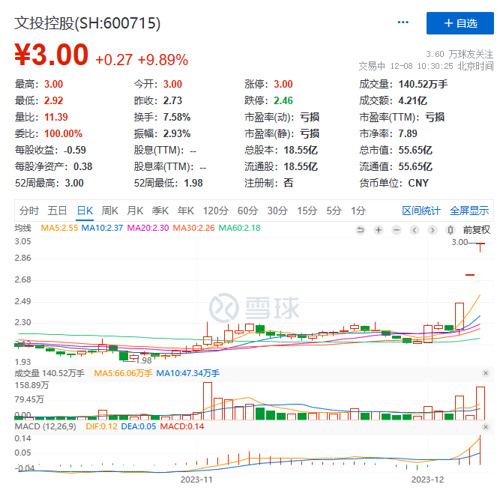The width and height of the screenshot is (500, 490).
Task: Shift chart later with right arrow icon
Action: pos(432,230)
